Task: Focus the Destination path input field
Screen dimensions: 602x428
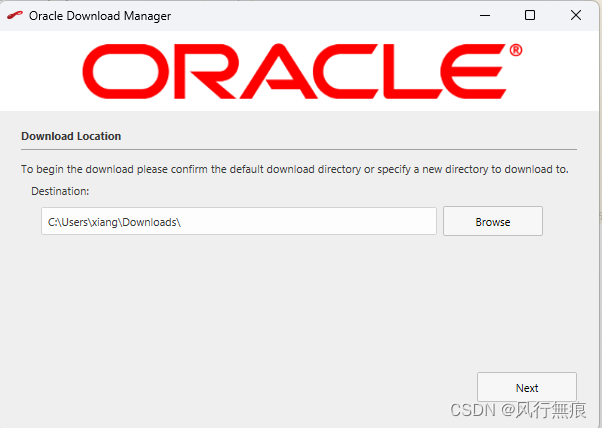Action: click(x=239, y=221)
